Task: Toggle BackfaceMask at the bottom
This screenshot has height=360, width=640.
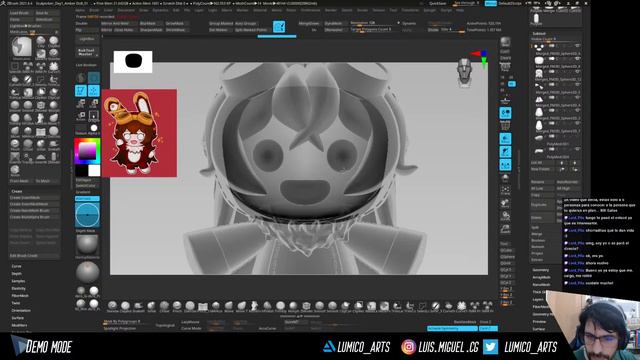Action: pyautogui.click(x=465, y=322)
